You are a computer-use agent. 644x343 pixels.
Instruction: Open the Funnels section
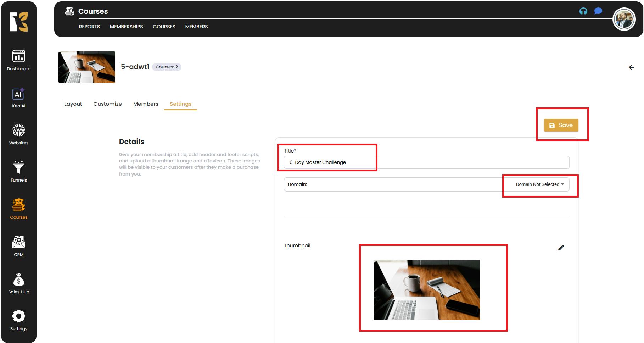(x=19, y=172)
